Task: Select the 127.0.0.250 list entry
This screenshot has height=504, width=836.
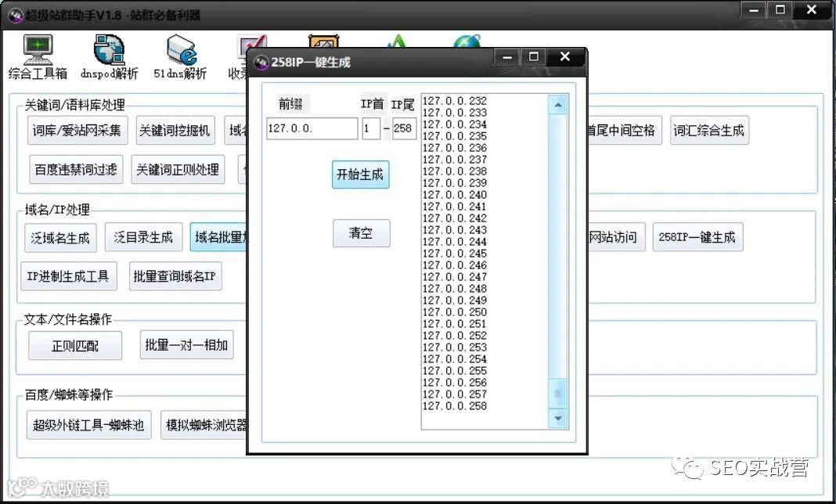Action: (x=455, y=312)
